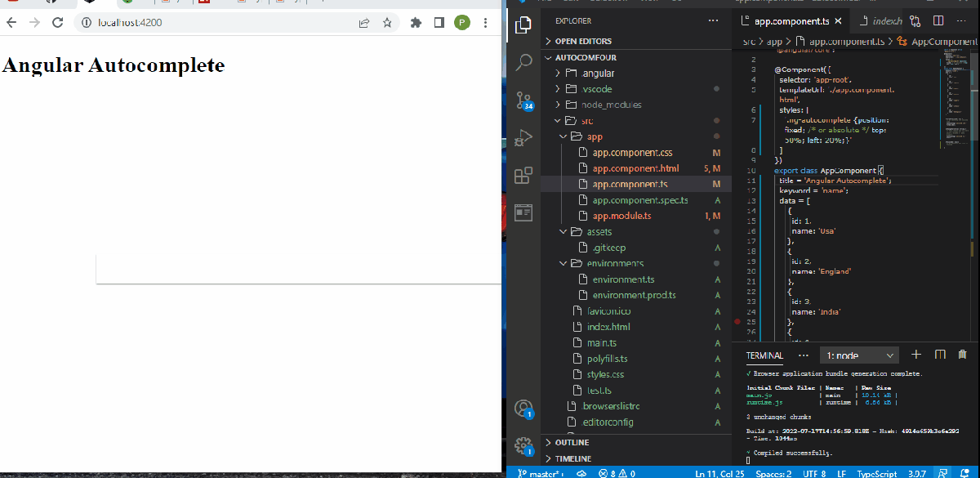Open the Manage settings gear
The height and width of the screenshot is (478, 980).
click(523, 446)
